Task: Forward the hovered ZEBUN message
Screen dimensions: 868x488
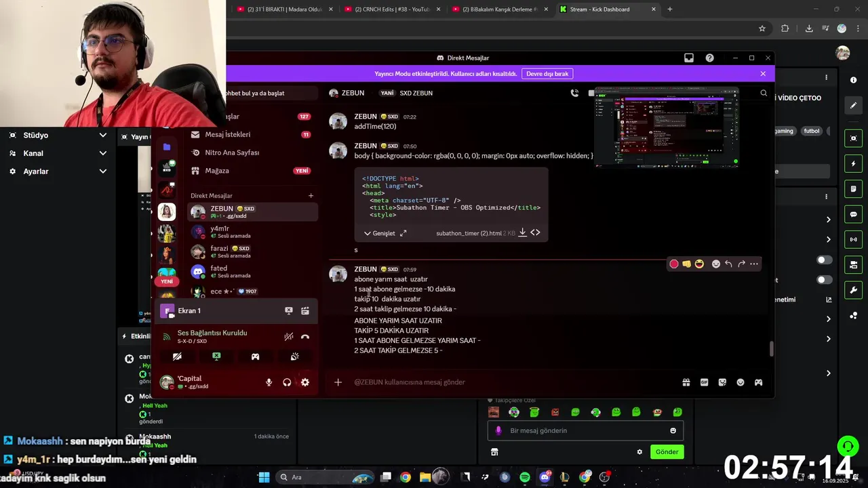Action: point(741,264)
